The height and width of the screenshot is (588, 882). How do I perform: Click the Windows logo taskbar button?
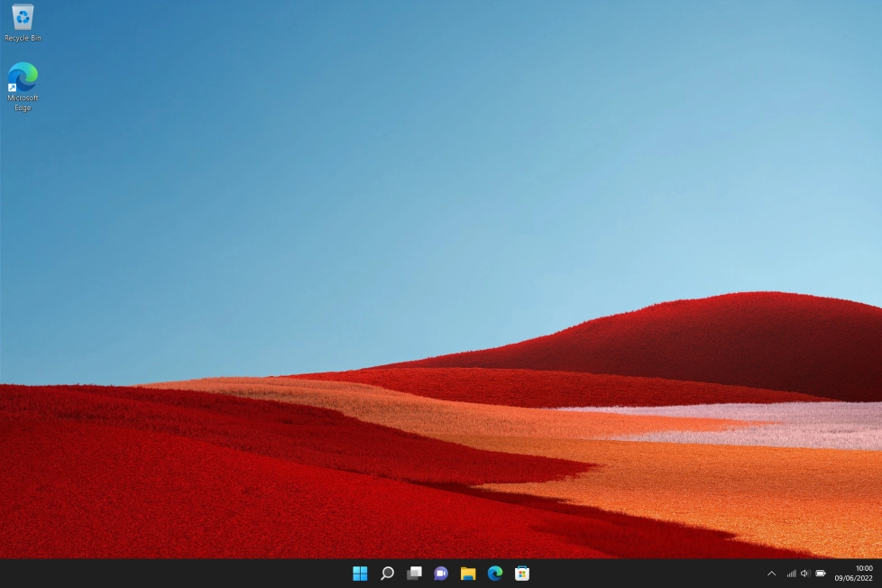click(x=360, y=573)
